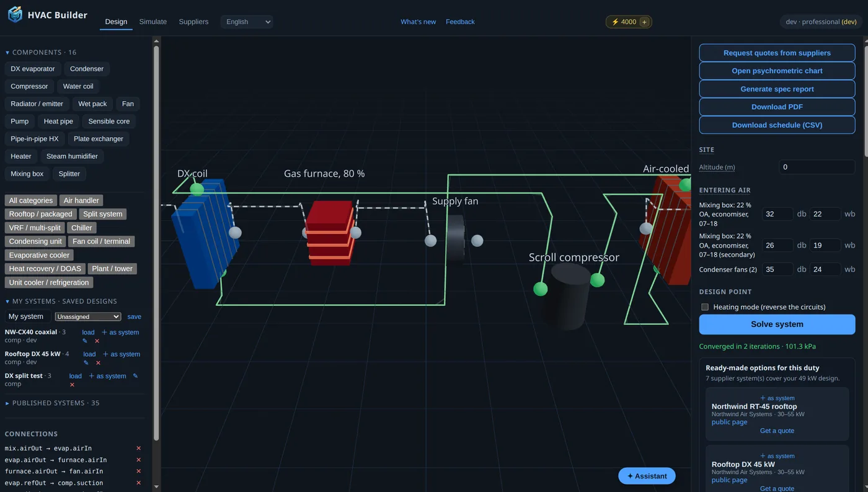This screenshot has height=492, width=868.
Task: Open What's new link
Action: (x=418, y=22)
